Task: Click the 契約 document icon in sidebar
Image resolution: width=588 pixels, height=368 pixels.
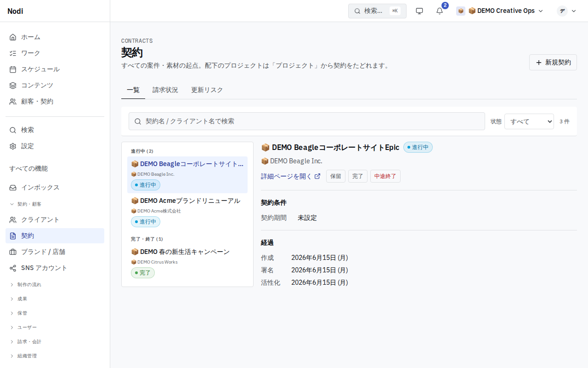Action: [13, 236]
